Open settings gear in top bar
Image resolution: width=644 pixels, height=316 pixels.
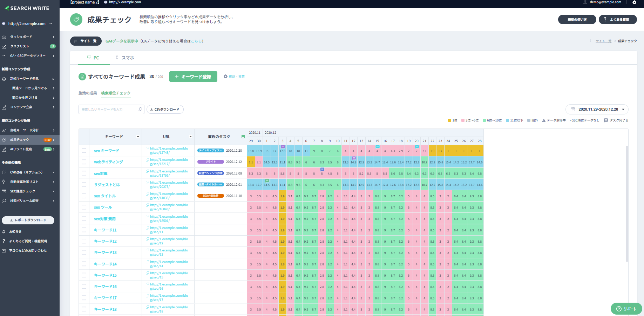(634, 2)
